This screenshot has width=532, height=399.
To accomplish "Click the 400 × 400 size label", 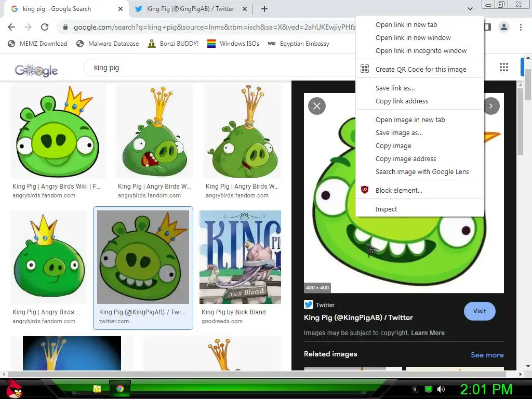I will (x=317, y=288).
